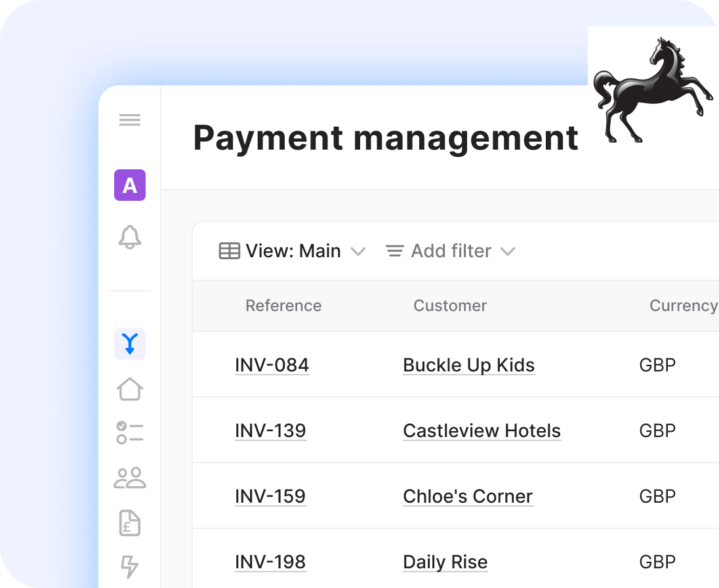Open Castleview Hotels customer link

point(482,430)
